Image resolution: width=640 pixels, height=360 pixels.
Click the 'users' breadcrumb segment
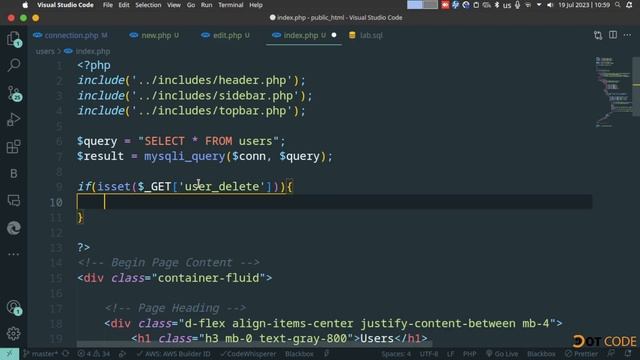click(45, 51)
